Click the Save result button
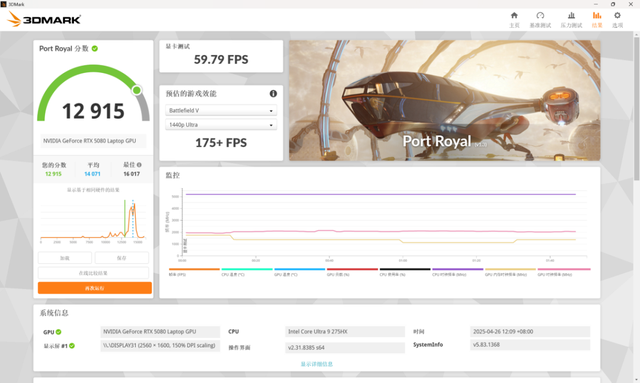 (122, 258)
